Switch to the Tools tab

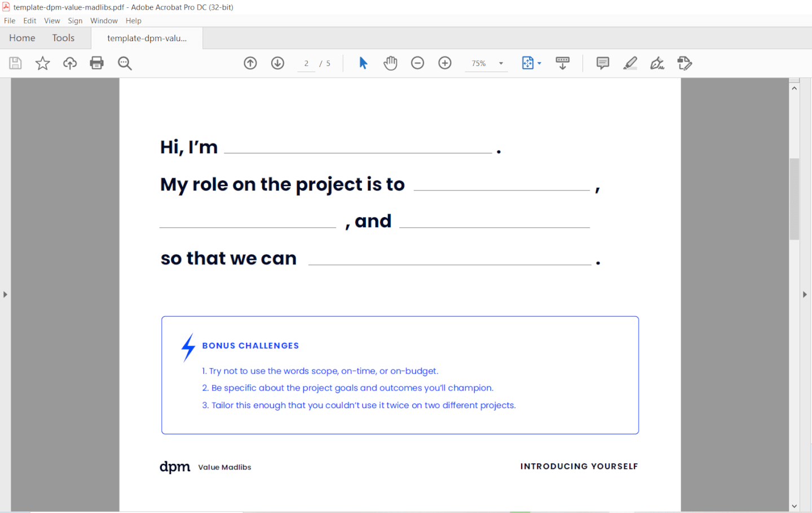[x=63, y=38]
